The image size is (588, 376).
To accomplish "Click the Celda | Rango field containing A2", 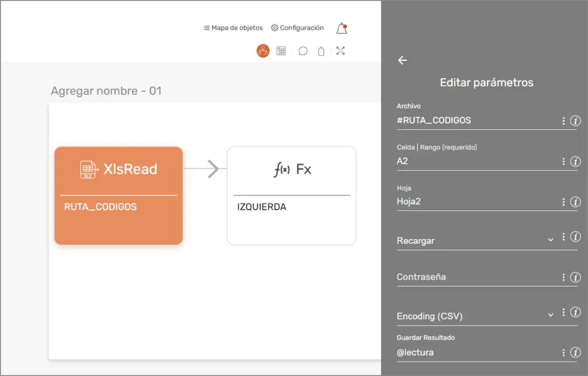I will click(477, 162).
